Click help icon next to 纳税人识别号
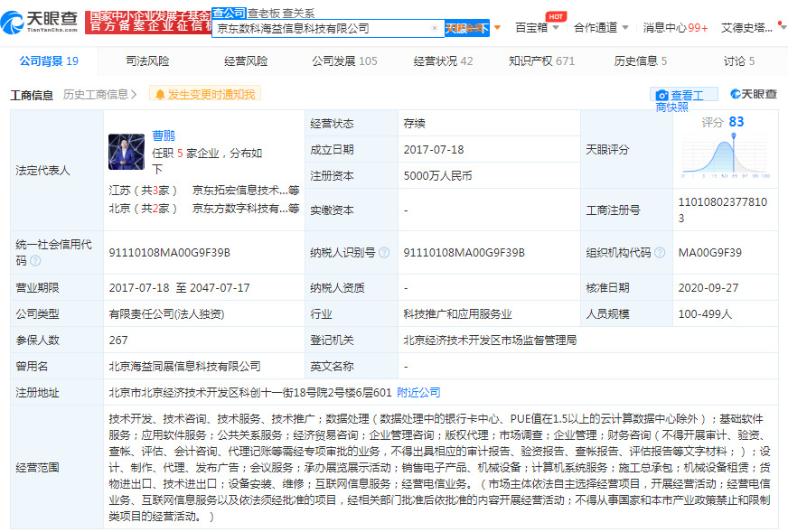The image size is (788, 532). [384, 253]
